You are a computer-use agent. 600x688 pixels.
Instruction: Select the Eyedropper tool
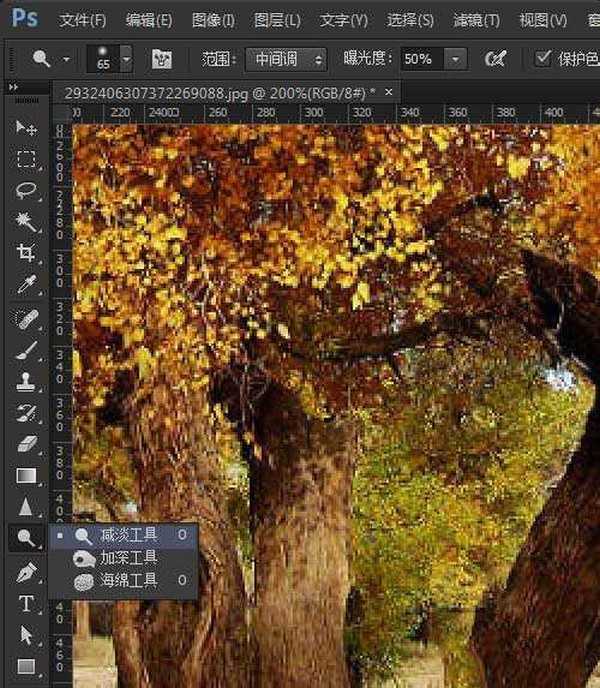tap(26, 285)
